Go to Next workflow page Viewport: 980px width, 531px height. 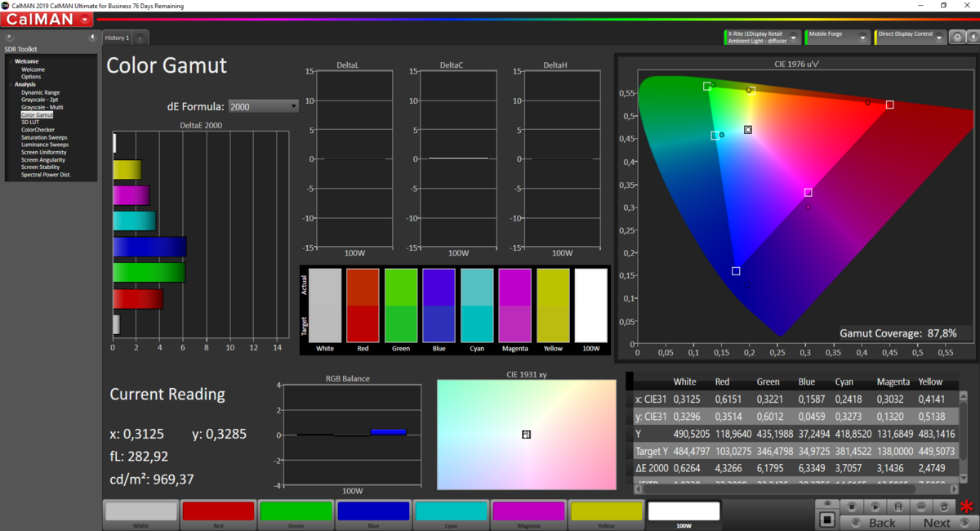(944, 523)
